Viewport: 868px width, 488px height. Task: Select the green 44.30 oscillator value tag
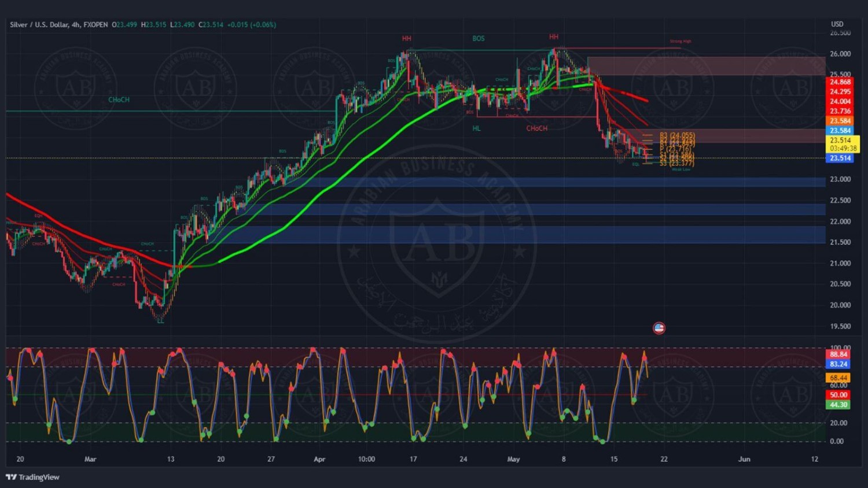click(838, 405)
